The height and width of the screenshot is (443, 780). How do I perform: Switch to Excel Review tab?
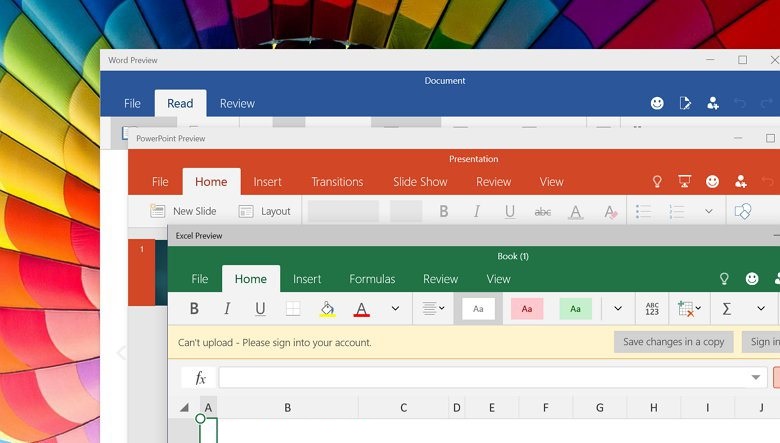coord(440,279)
